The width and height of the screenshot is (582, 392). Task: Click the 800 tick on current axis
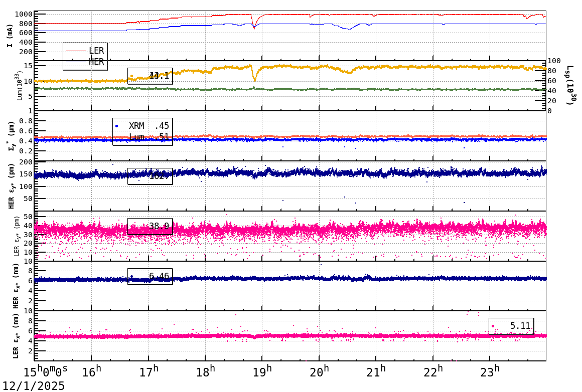[x=26, y=24]
